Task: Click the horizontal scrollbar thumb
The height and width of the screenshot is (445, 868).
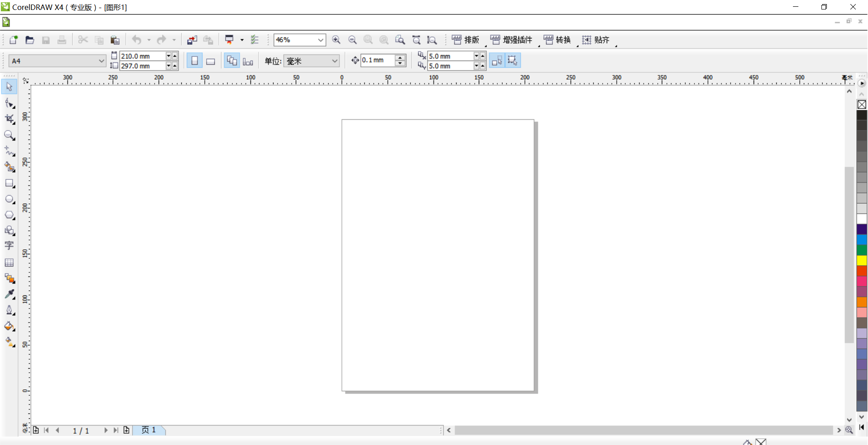Action: (x=644, y=430)
